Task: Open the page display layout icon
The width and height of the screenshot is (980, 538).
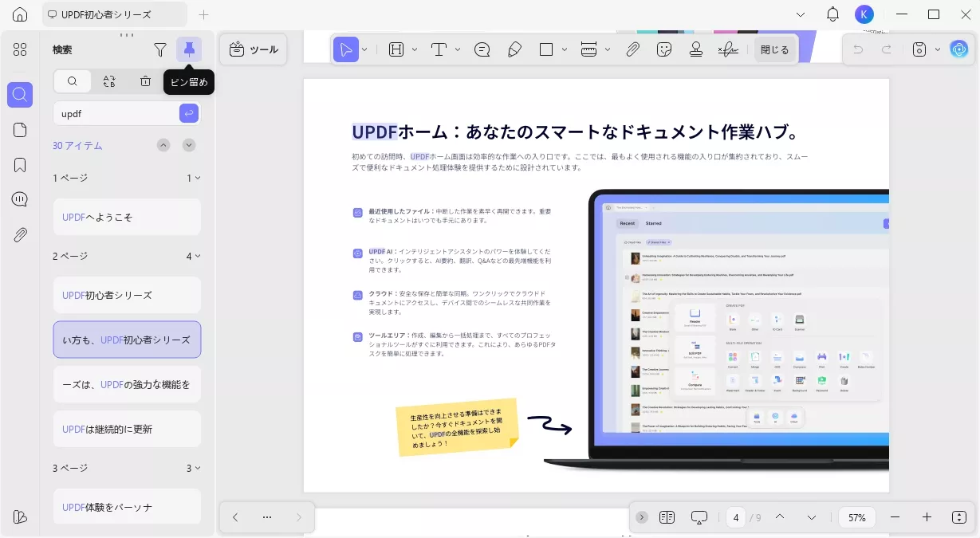Action: point(667,517)
